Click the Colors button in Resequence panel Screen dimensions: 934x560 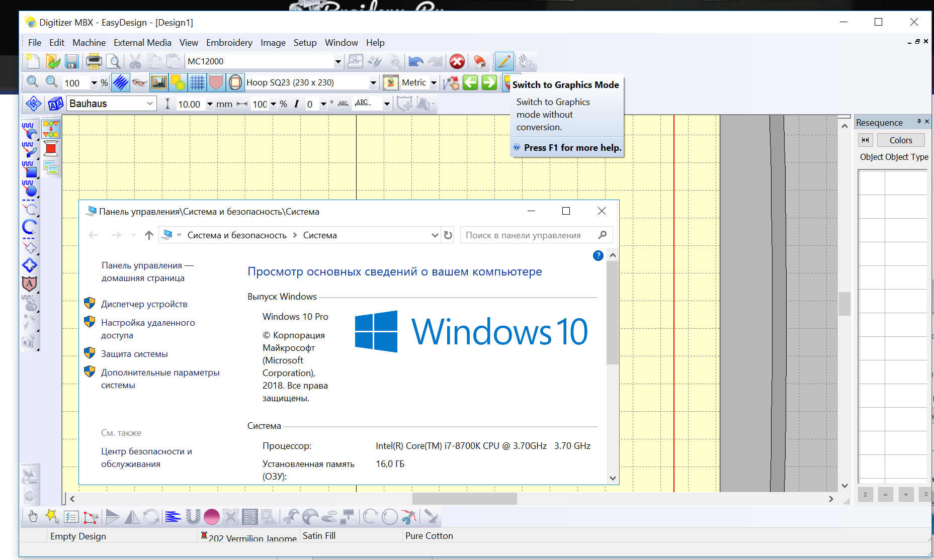point(900,140)
